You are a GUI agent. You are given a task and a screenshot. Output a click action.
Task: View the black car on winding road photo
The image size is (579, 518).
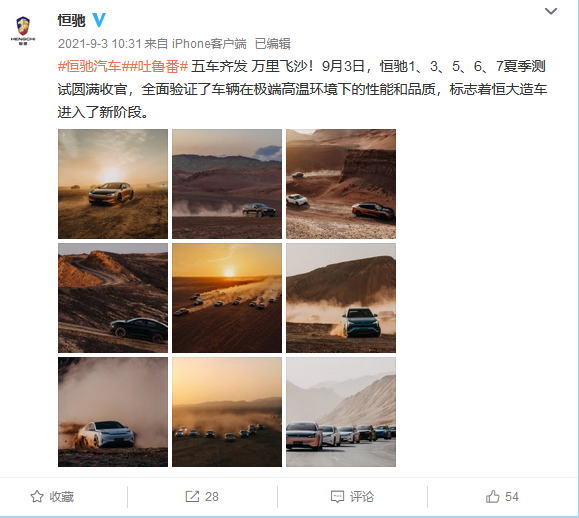point(113,298)
